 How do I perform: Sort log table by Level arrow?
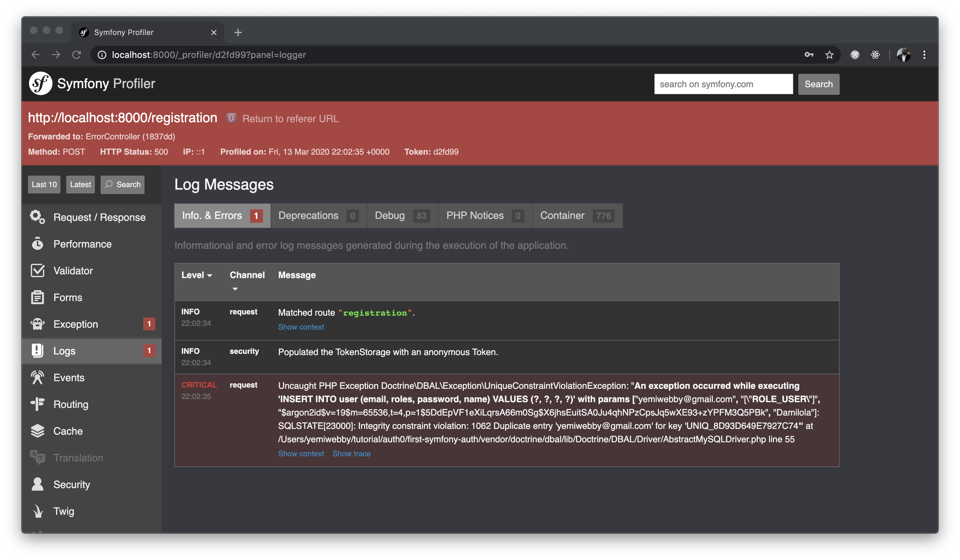coord(209,275)
